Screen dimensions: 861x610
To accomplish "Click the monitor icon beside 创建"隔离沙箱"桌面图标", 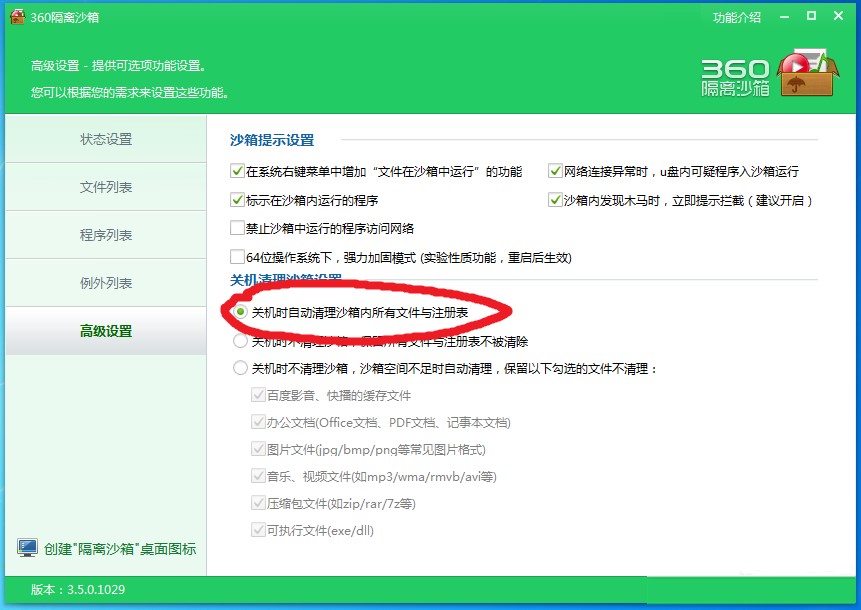I will pyautogui.click(x=27, y=548).
